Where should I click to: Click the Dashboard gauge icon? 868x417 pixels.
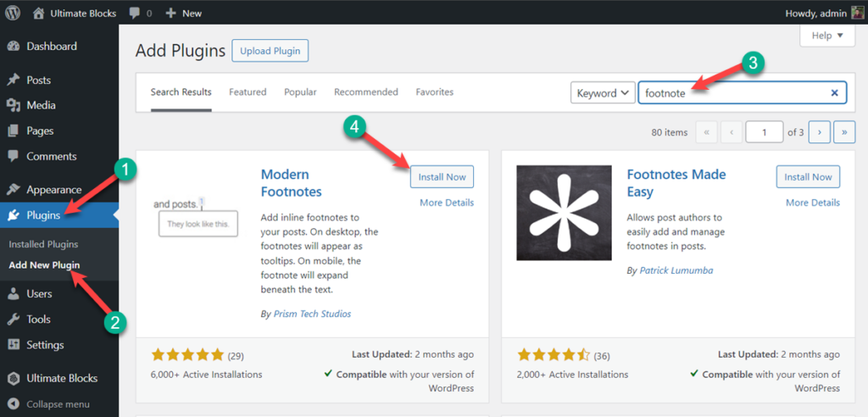(14, 47)
